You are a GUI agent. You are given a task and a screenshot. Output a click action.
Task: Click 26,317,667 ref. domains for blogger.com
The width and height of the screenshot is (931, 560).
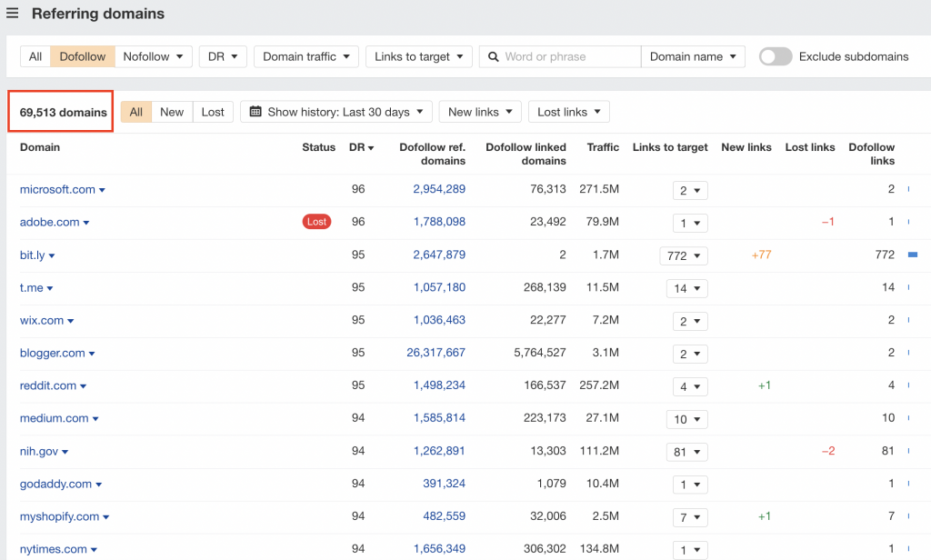click(435, 352)
